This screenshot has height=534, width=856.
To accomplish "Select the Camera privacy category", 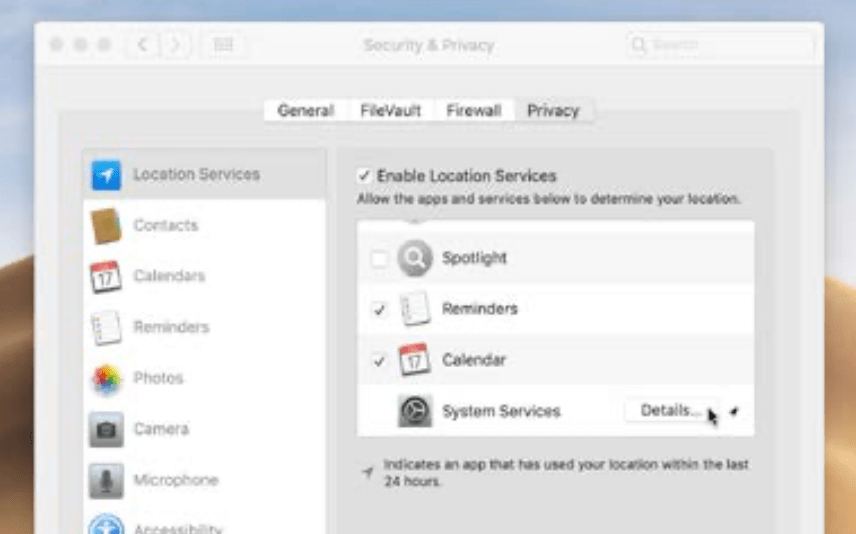I will [160, 429].
